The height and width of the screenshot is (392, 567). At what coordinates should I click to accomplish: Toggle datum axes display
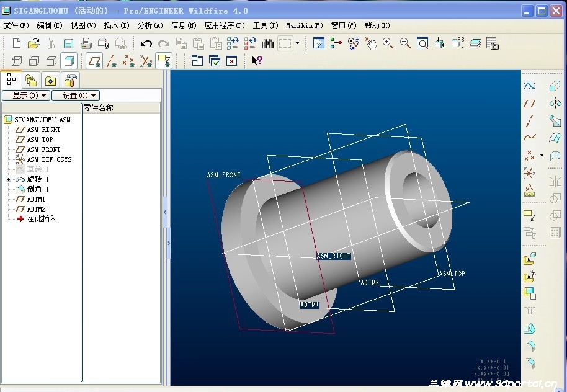pos(112,61)
